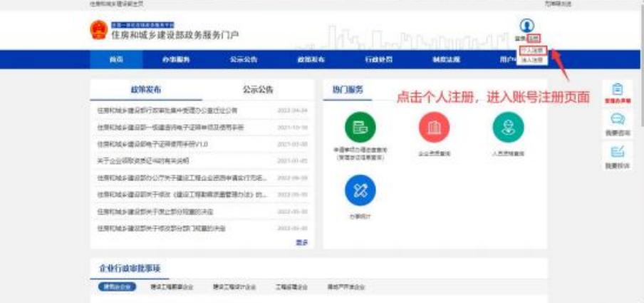Open the green application progress query icon
The width and height of the screenshot is (644, 303).
(x=360, y=127)
